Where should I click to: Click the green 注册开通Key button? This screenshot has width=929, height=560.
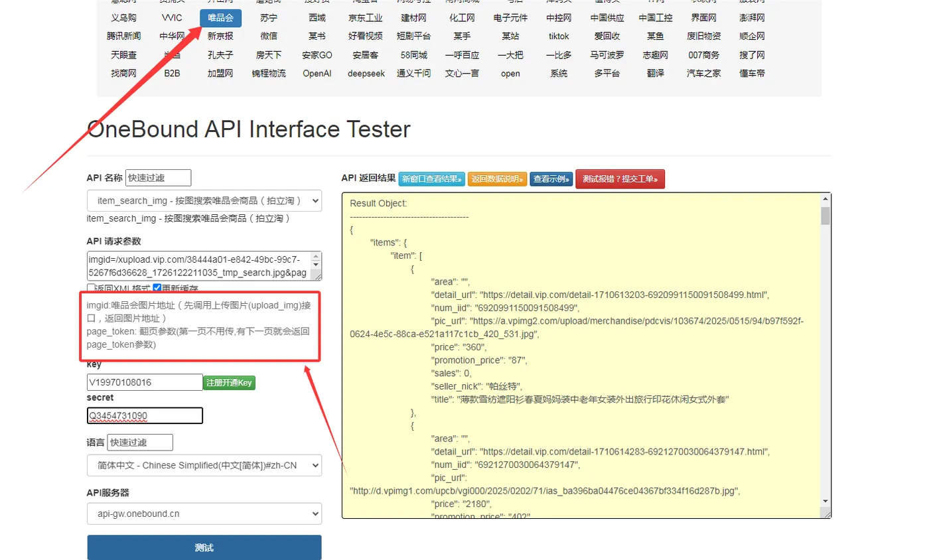[x=229, y=382]
